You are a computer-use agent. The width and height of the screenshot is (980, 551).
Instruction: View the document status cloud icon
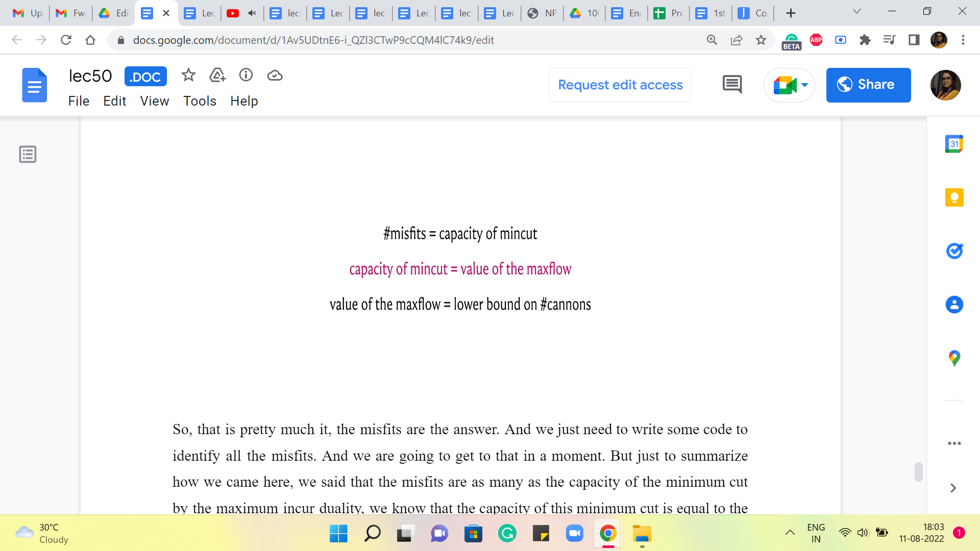coord(275,76)
